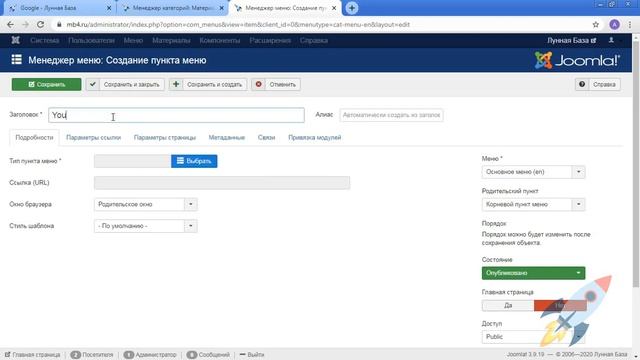The height and width of the screenshot is (360, 640).
Task: Open the Chrome profile avatar
Action: 614,24
